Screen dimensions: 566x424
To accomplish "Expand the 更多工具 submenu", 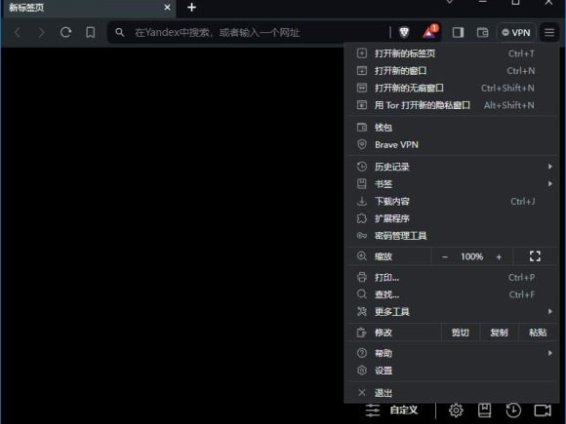I will [451, 312].
